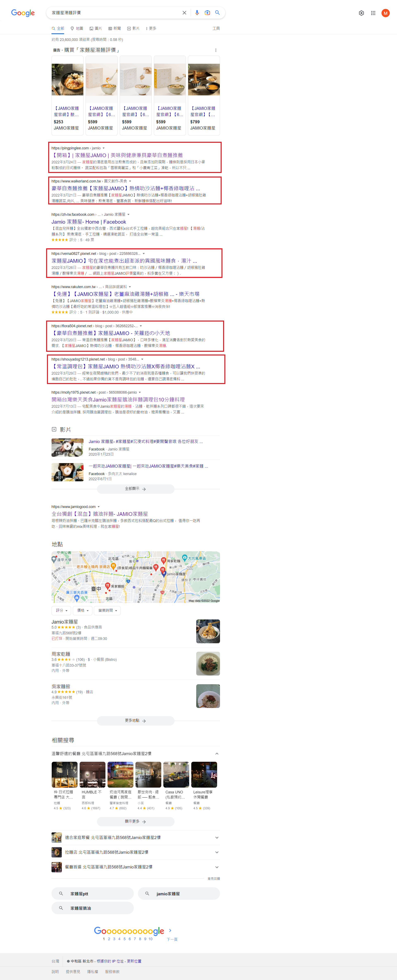Click the 顯示更多 button
Image resolution: width=397 pixels, height=980 pixels.
(x=136, y=821)
